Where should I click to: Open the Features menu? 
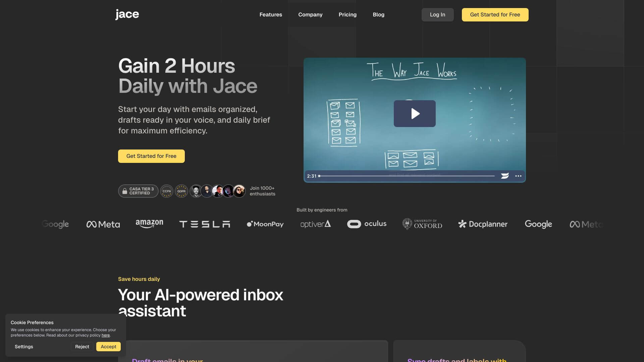271,14
